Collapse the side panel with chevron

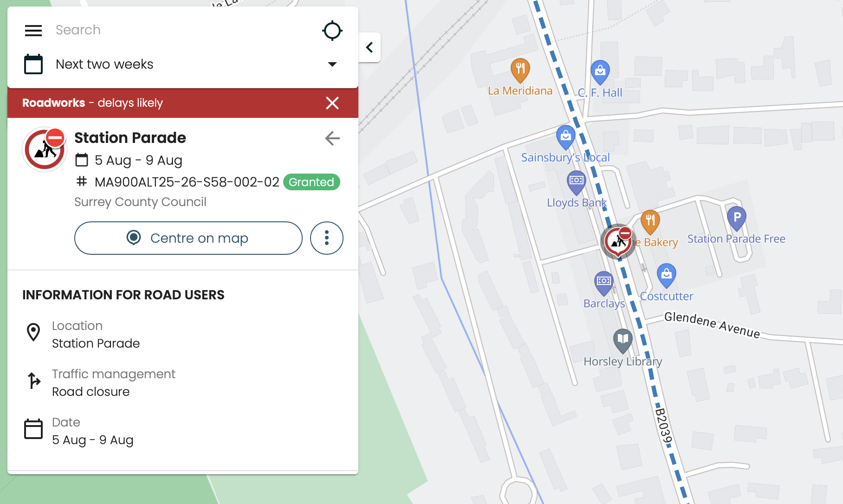[370, 47]
